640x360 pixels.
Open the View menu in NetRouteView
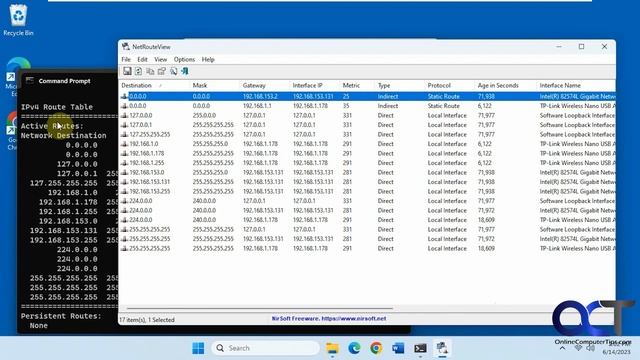click(x=160, y=60)
